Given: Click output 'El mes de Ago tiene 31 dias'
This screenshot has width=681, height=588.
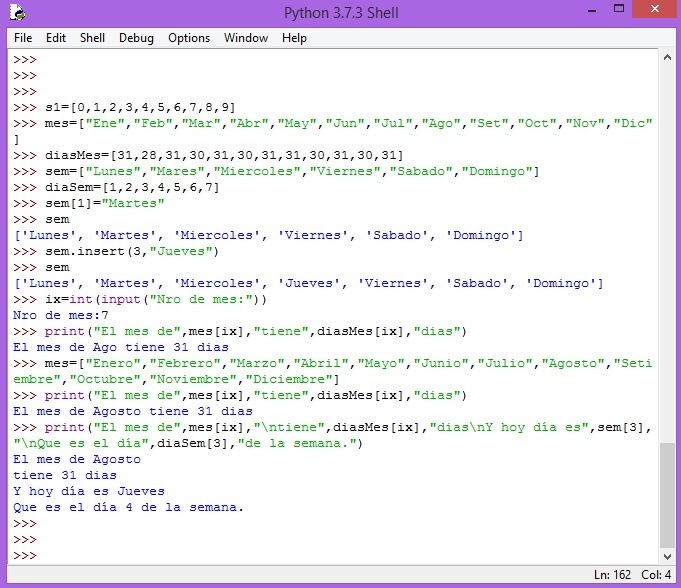Looking at the screenshot, I should 121,347.
